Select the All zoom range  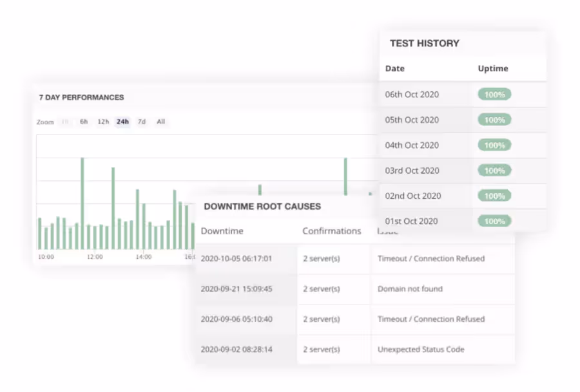coord(160,122)
